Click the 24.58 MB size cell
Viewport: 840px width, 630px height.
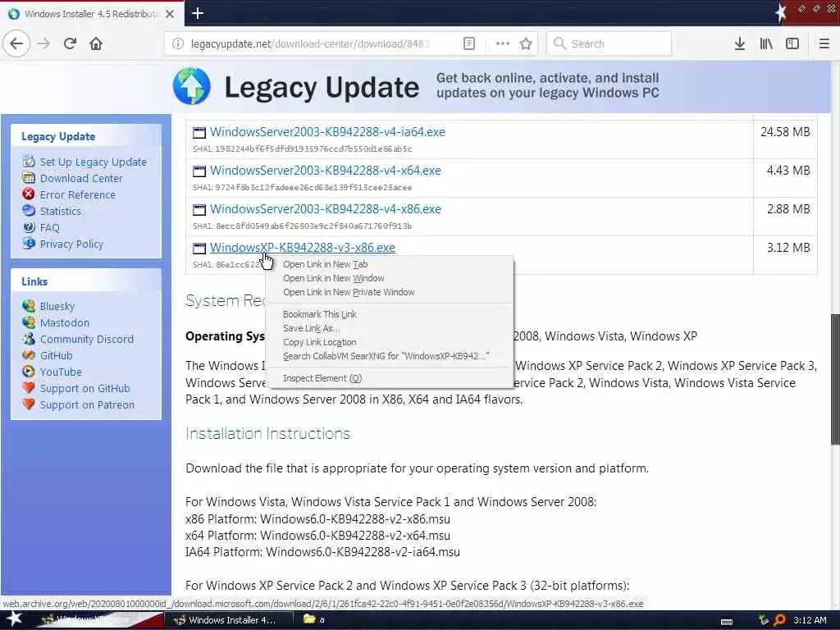(785, 132)
